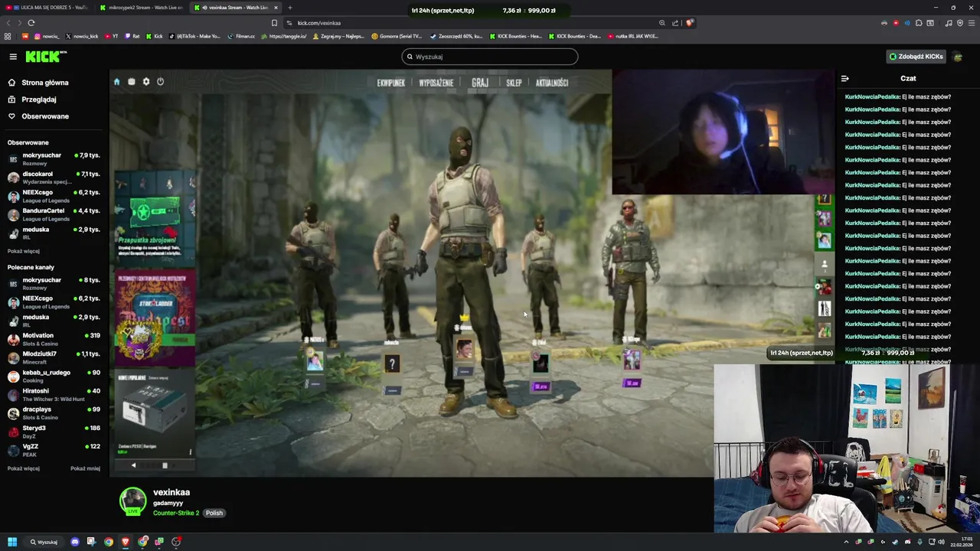Click the question mark lobby slot

click(x=392, y=365)
